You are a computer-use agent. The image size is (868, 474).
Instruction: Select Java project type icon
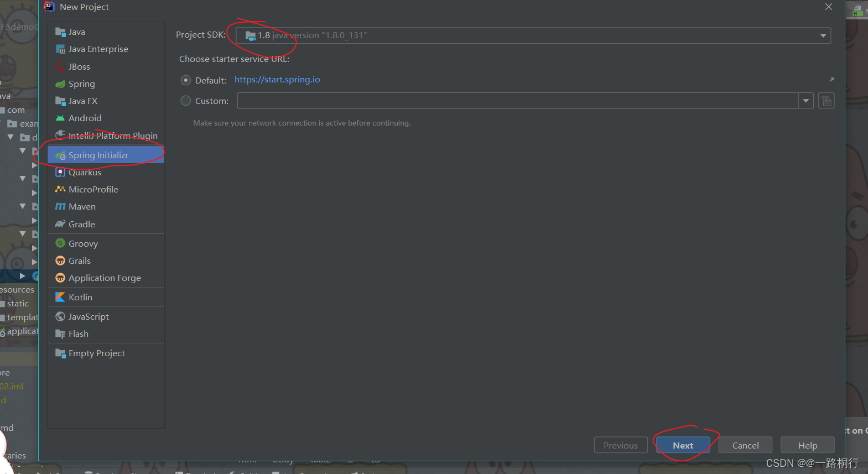[x=60, y=32]
